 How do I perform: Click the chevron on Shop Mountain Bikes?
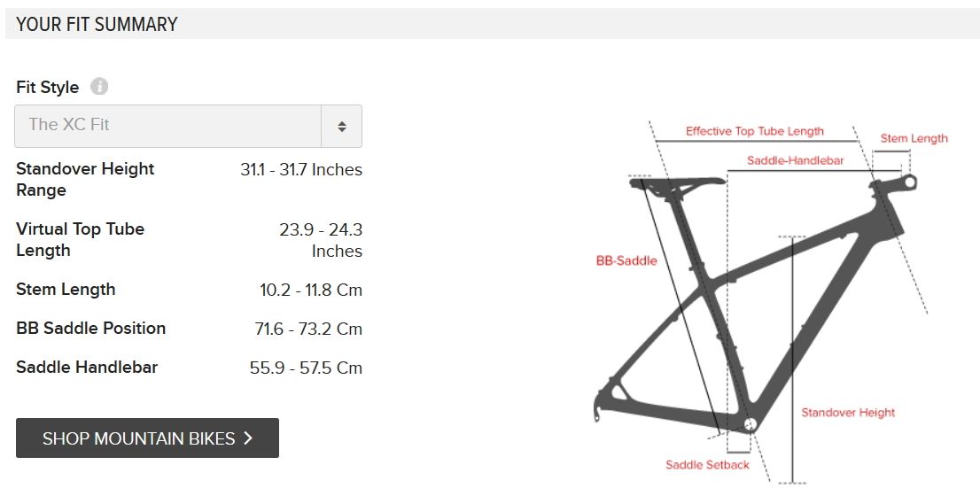pyautogui.click(x=248, y=438)
